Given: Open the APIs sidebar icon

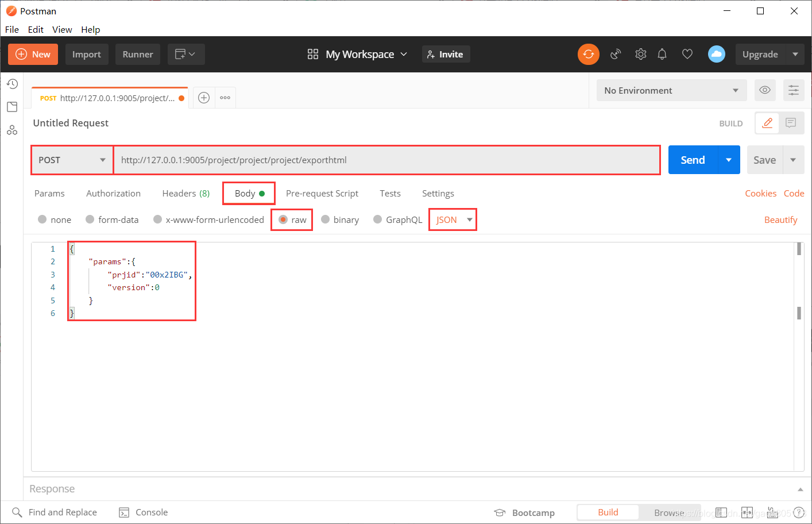Looking at the screenshot, I should point(12,130).
